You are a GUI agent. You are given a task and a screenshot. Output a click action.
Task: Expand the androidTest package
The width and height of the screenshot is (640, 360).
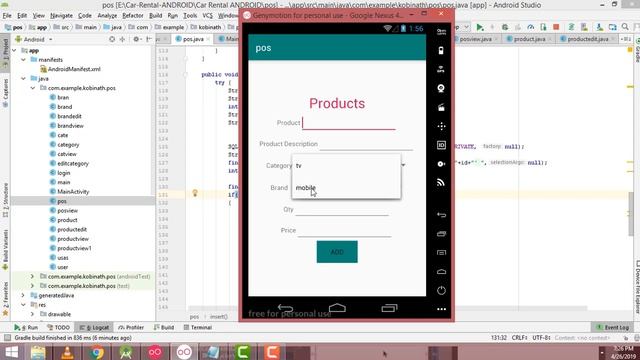(33, 276)
